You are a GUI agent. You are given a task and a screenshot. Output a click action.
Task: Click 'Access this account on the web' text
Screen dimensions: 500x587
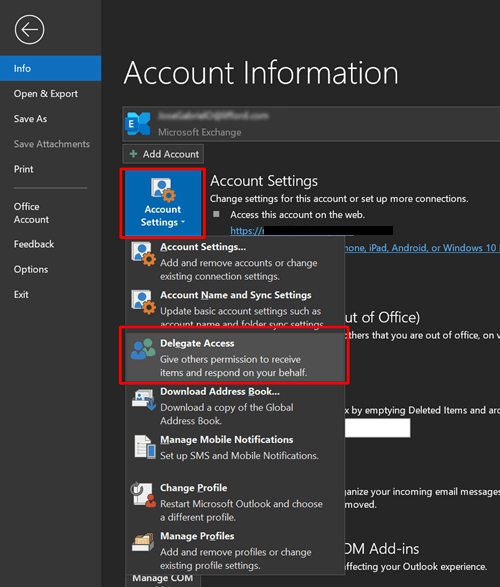click(x=297, y=215)
